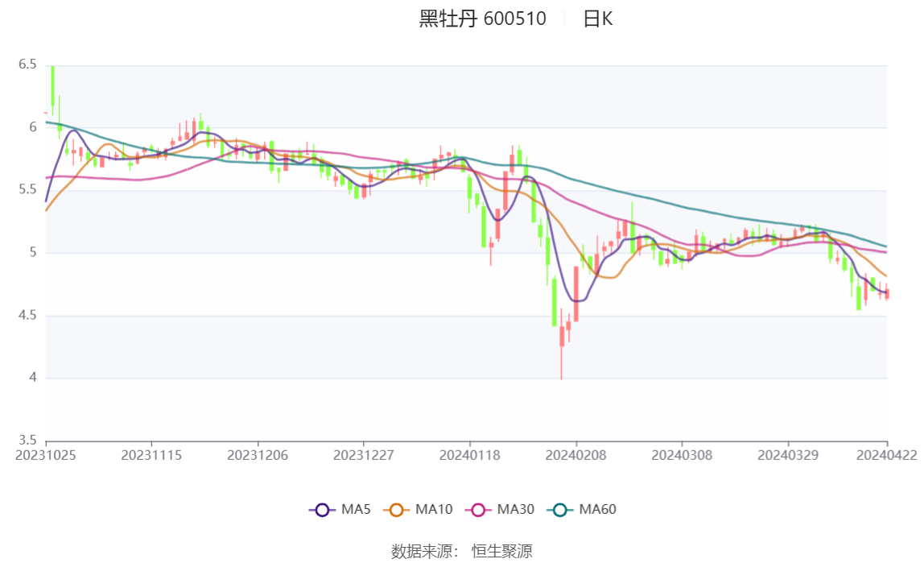Select the 日K chart type label
924x563 pixels.
click(598, 19)
